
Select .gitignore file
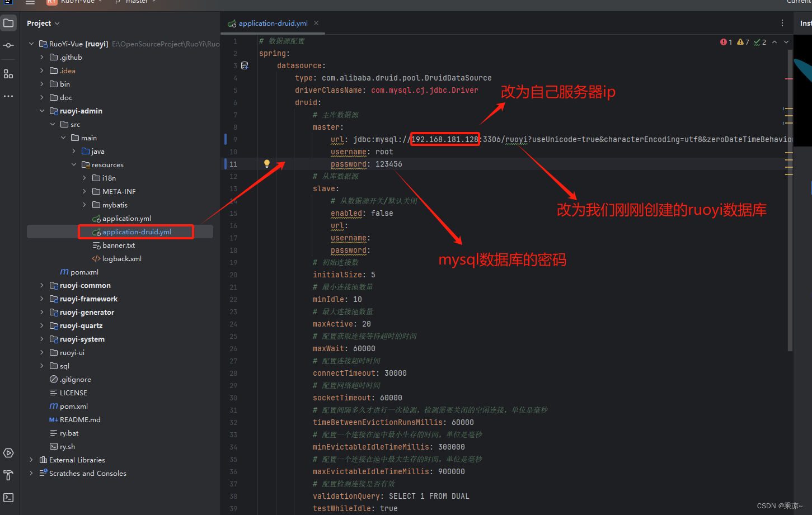[x=70, y=379]
